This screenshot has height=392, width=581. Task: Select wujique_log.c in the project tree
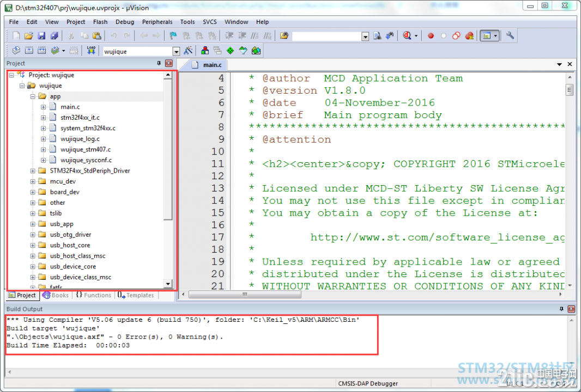coord(80,139)
